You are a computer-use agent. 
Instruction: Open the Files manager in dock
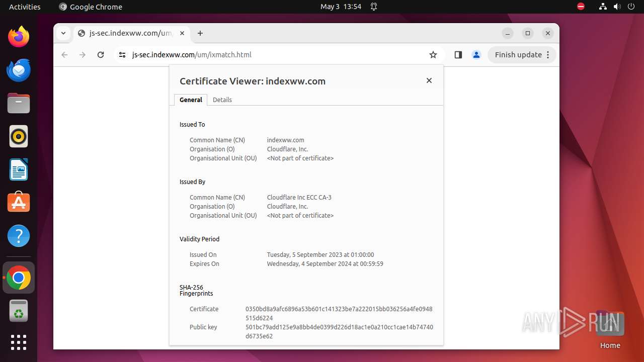[19, 103]
